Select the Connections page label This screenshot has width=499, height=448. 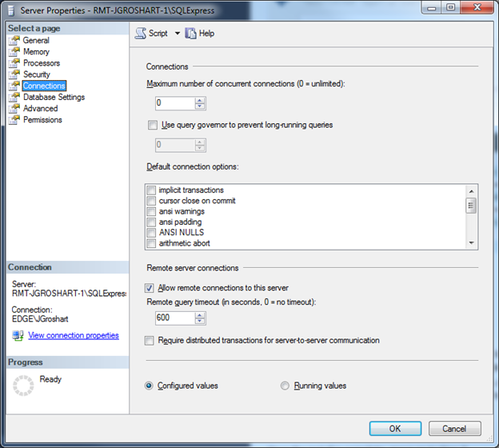click(44, 86)
